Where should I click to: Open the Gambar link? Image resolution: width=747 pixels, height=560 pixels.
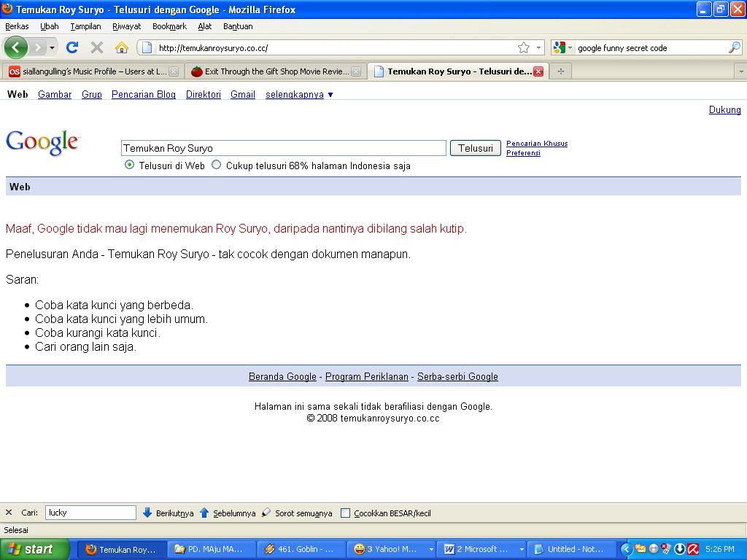[55, 94]
